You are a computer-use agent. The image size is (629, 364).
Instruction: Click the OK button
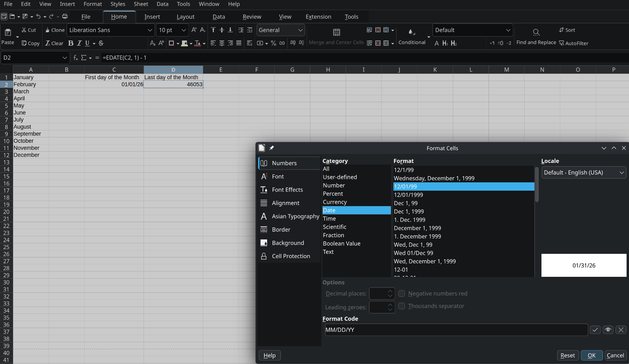coord(592,355)
